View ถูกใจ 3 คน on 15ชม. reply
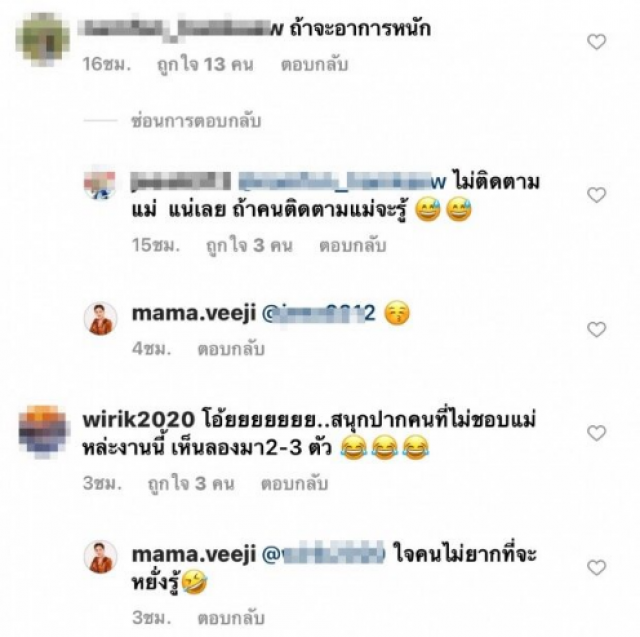The image size is (640, 637). point(249,245)
